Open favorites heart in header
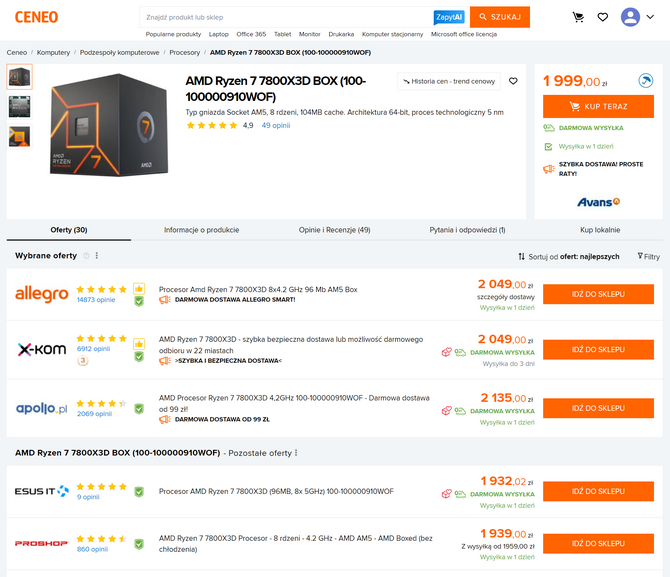 pyautogui.click(x=602, y=17)
